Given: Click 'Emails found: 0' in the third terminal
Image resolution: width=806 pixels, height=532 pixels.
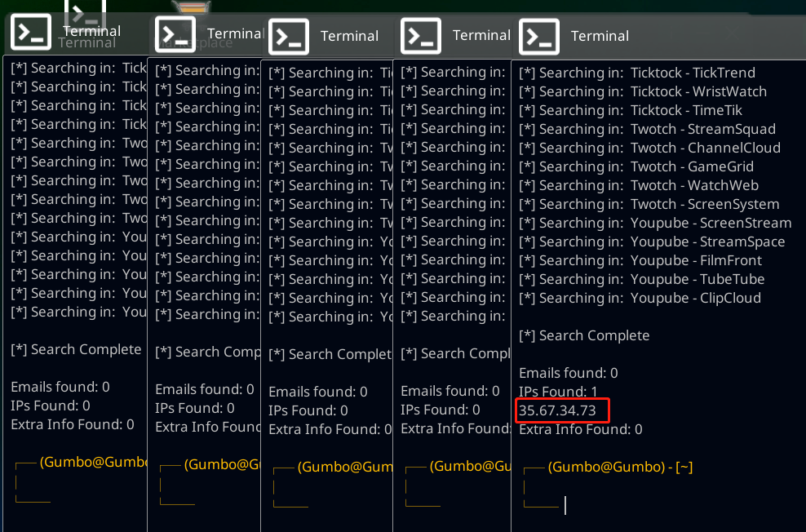Looking at the screenshot, I should click(x=317, y=392).
